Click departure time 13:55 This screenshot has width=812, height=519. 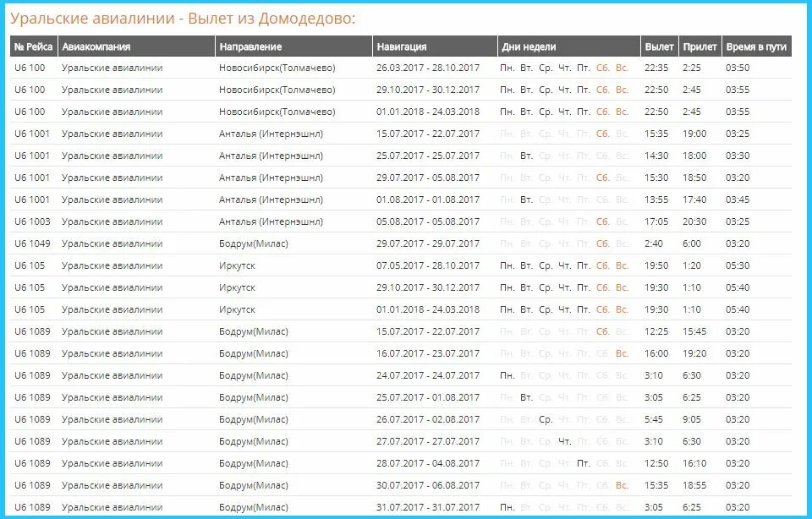656,199
